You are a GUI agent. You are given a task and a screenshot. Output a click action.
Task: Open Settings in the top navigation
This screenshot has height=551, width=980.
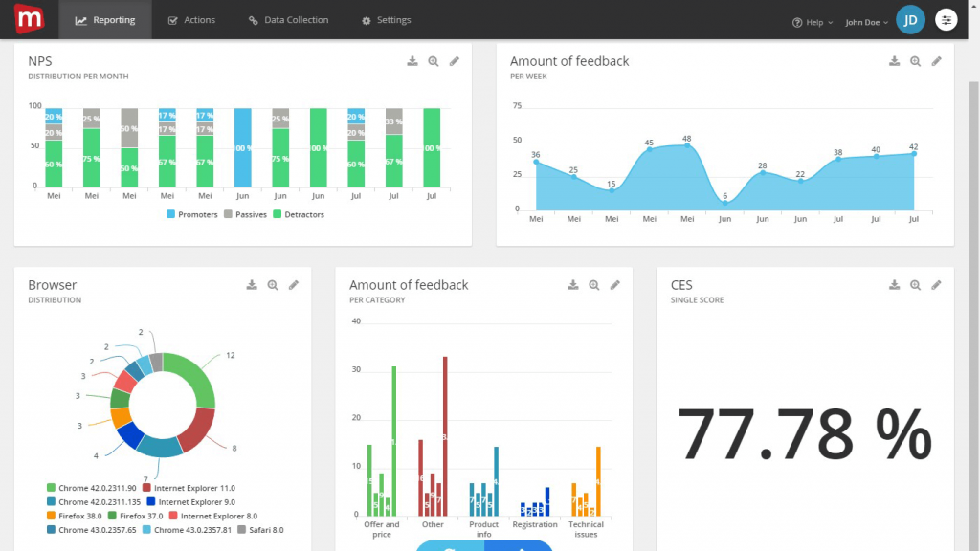[x=387, y=20]
